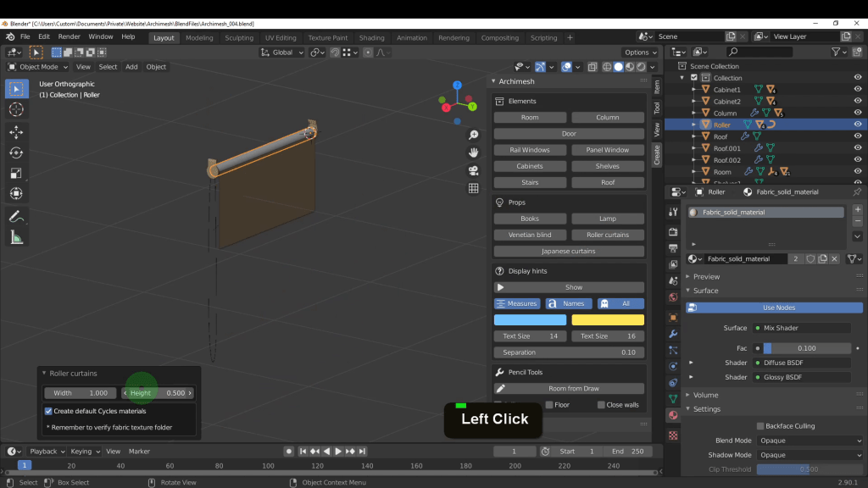Screen dimensions: 868x488
Task: Click the Venetian blind button
Action: [530, 235]
